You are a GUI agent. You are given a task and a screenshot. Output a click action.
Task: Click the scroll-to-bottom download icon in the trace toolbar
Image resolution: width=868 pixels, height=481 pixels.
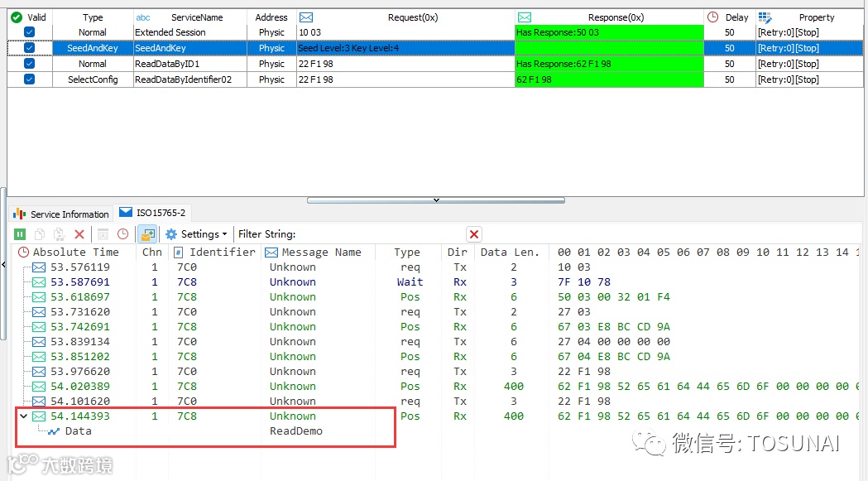103,234
